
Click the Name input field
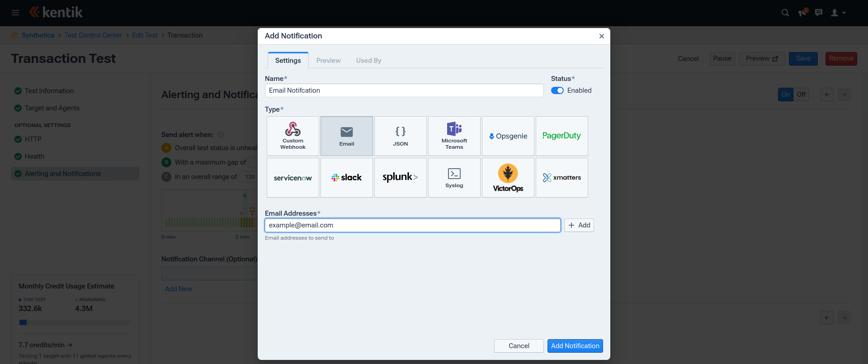tap(404, 90)
